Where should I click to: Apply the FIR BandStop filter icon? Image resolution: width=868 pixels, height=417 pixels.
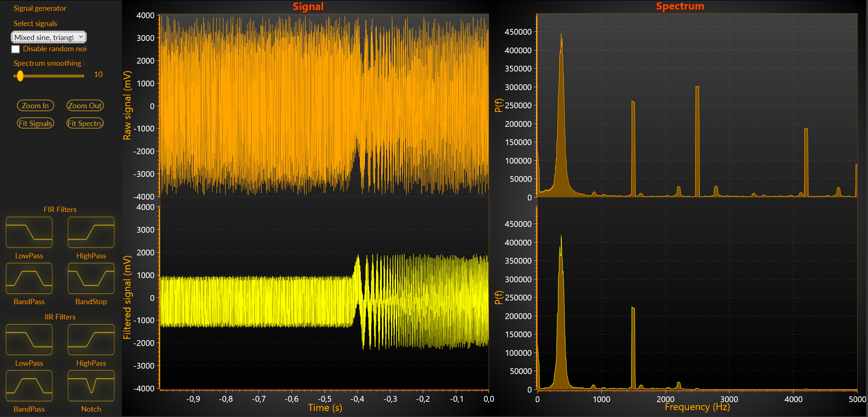(x=91, y=278)
